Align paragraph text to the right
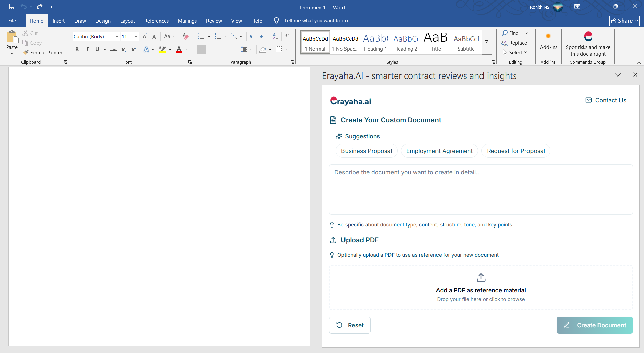The height and width of the screenshot is (353, 644). pos(222,49)
